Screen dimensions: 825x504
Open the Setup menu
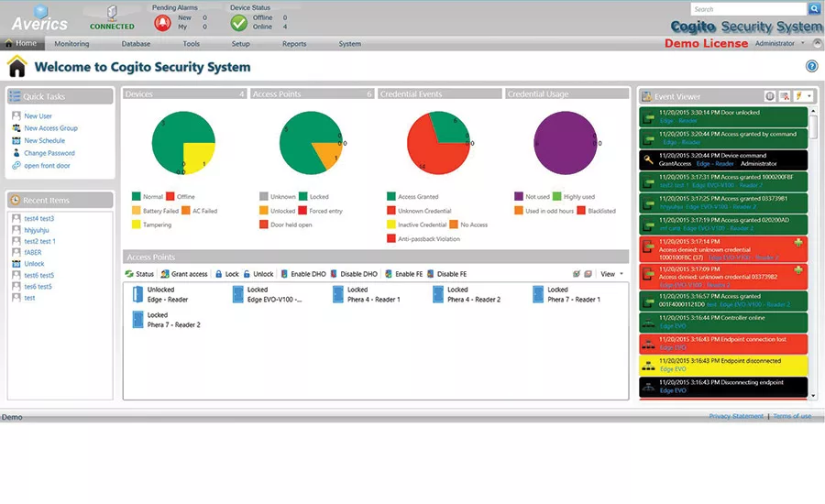(240, 44)
